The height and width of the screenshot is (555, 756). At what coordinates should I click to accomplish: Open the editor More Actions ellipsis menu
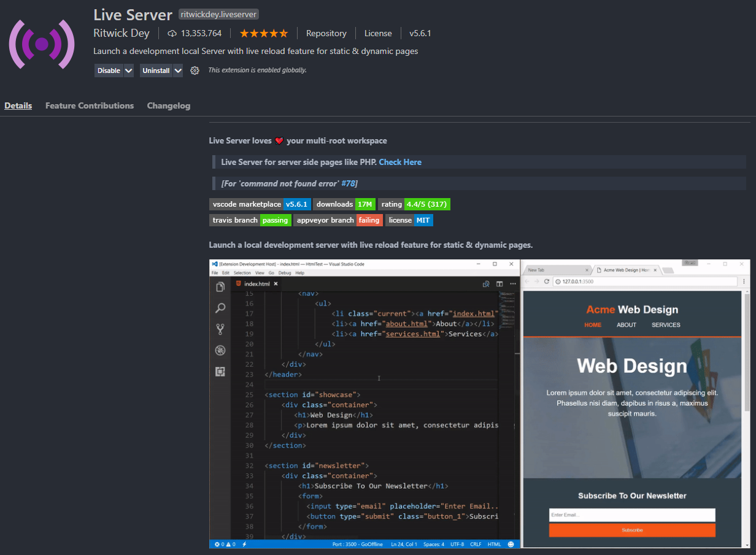513,283
